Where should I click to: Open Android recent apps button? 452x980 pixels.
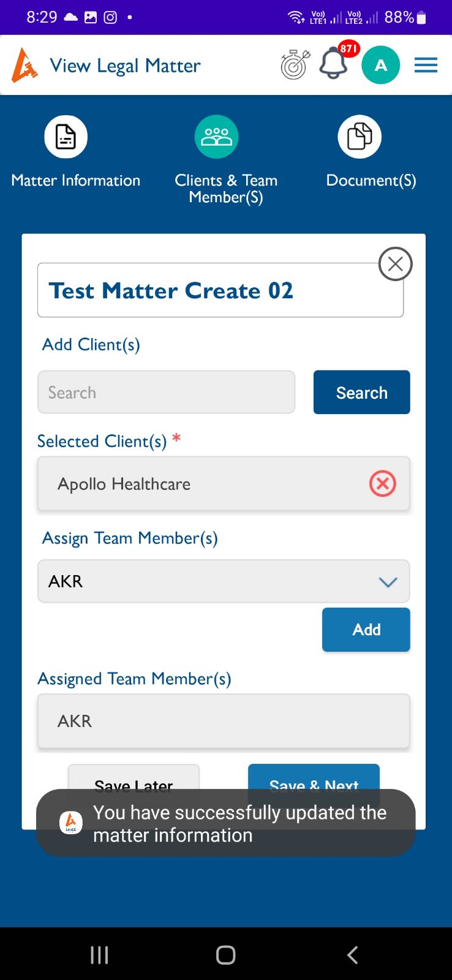pyautogui.click(x=99, y=955)
